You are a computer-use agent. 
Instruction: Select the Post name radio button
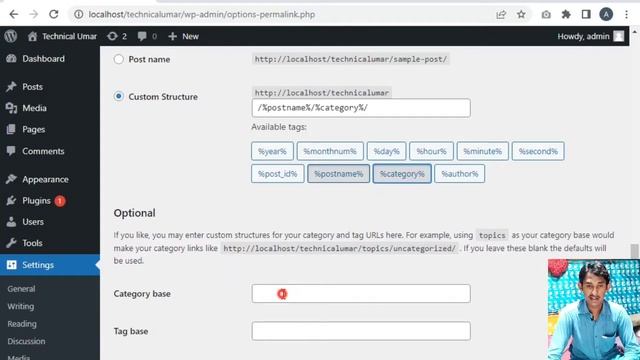coord(118,59)
